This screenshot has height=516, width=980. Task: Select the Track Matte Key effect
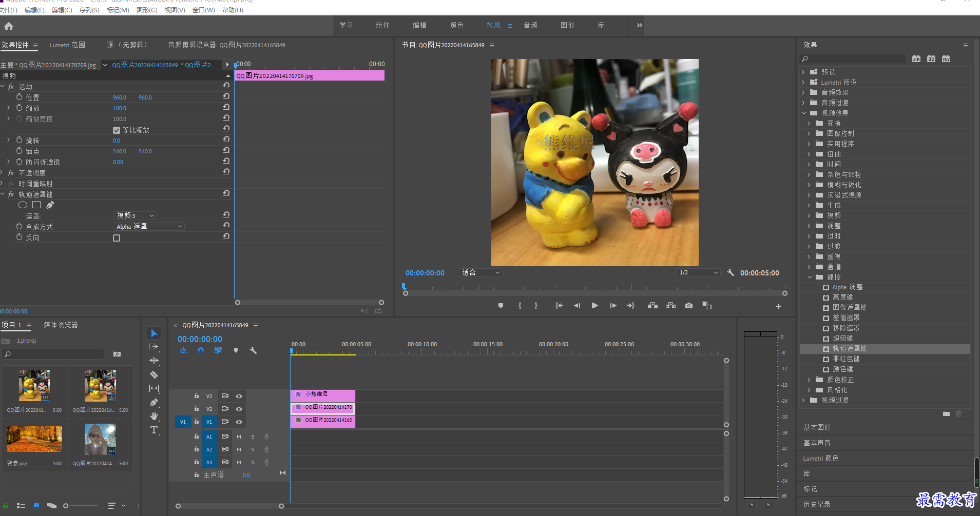850,348
